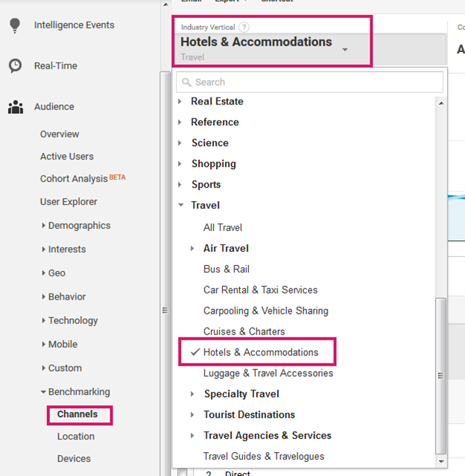The height and width of the screenshot is (476, 465).
Task: Open the Audience section label
Action: pos(54,107)
